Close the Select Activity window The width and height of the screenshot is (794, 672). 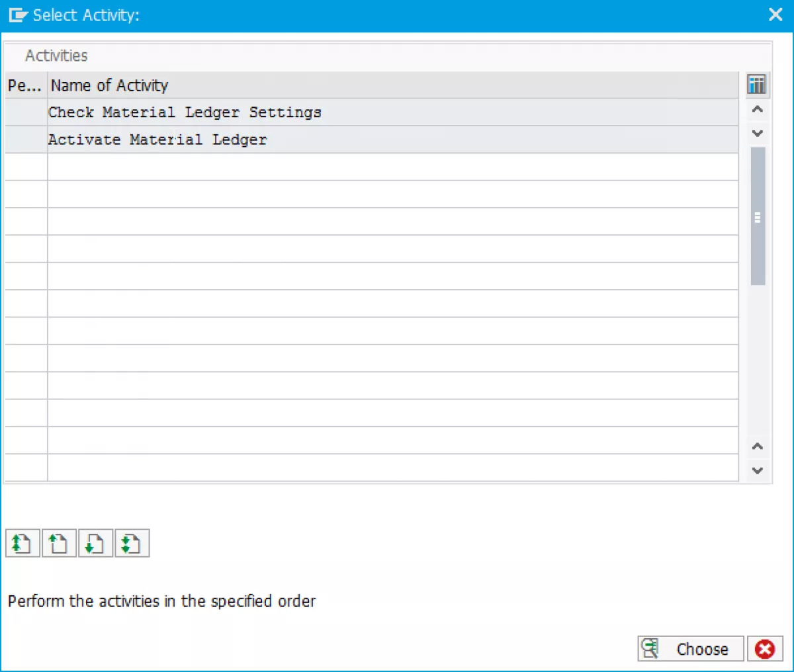point(775,15)
